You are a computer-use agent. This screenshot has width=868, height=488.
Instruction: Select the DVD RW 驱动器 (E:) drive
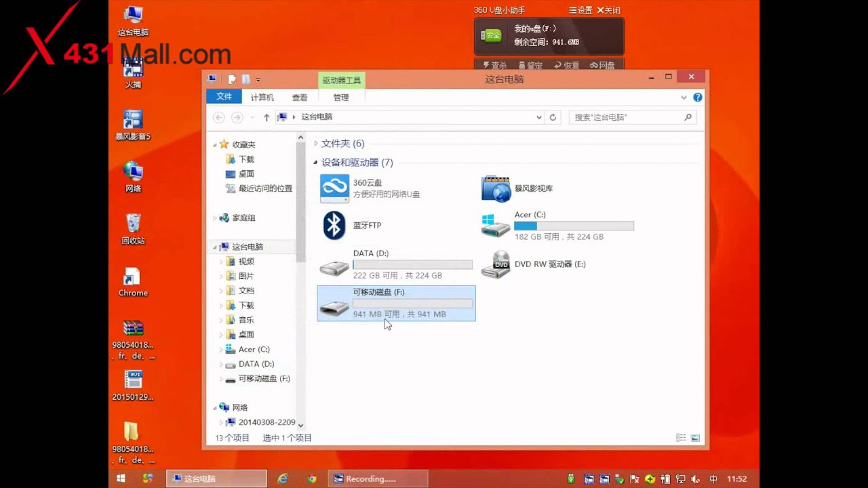tap(534, 264)
